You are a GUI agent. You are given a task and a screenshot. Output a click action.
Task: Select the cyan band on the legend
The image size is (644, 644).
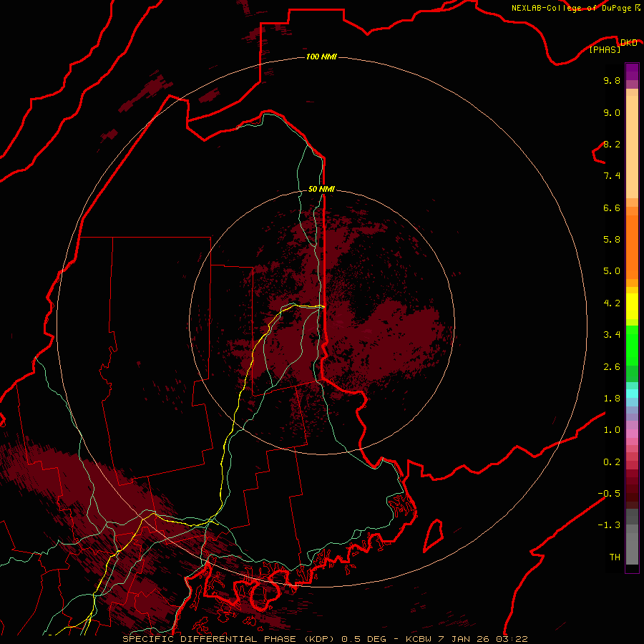click(632, 394)
